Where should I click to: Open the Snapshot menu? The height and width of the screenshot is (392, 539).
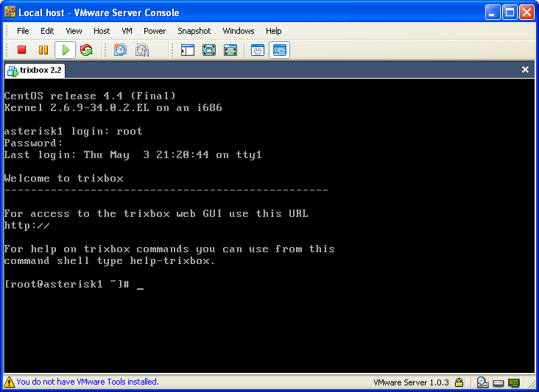pos(194,31)
